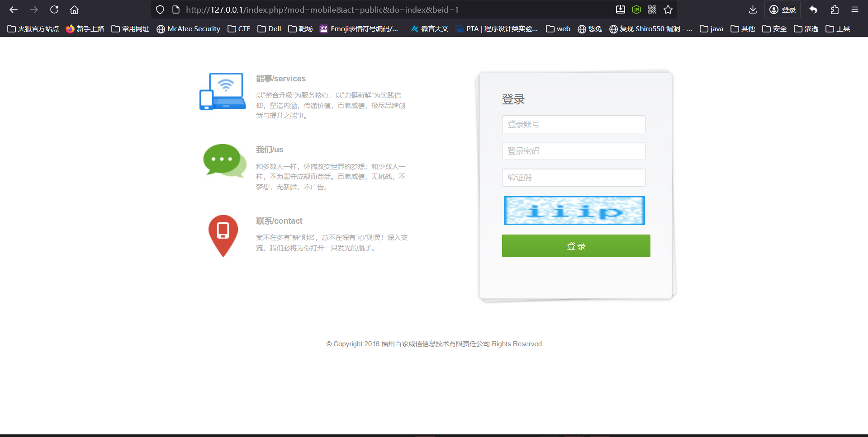Viewport: 868px width, 437px height.
Task: Bookmark this page with the star icon
Action: [x=668, y=9]
